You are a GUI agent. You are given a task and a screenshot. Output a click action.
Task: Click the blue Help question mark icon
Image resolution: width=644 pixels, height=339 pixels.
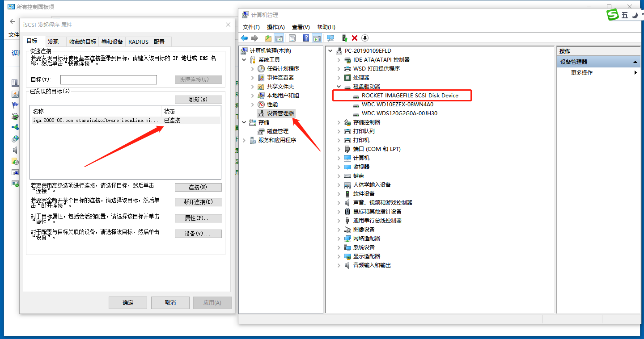306,38
